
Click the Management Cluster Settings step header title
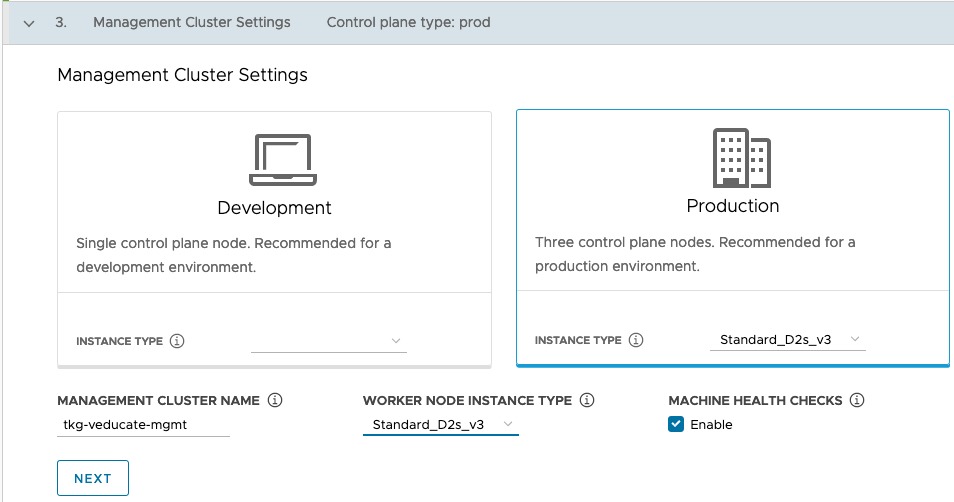coord(192,23)
